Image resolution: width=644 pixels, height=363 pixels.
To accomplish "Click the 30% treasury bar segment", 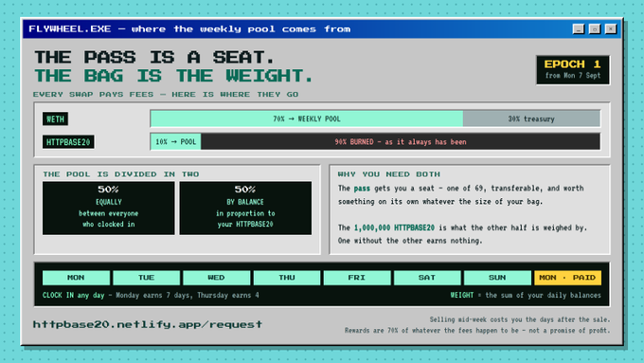I will (x=531, y=118).
